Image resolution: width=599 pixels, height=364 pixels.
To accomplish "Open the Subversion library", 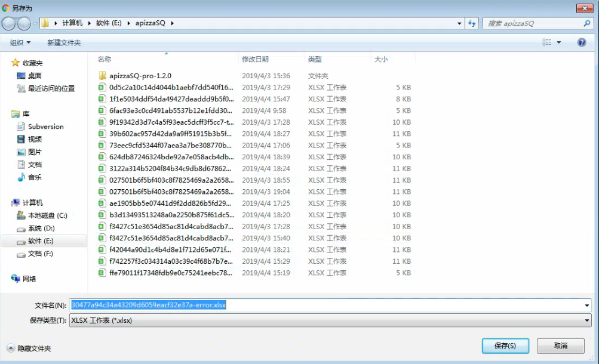I will pyautogui.click(x=41, y=127).
